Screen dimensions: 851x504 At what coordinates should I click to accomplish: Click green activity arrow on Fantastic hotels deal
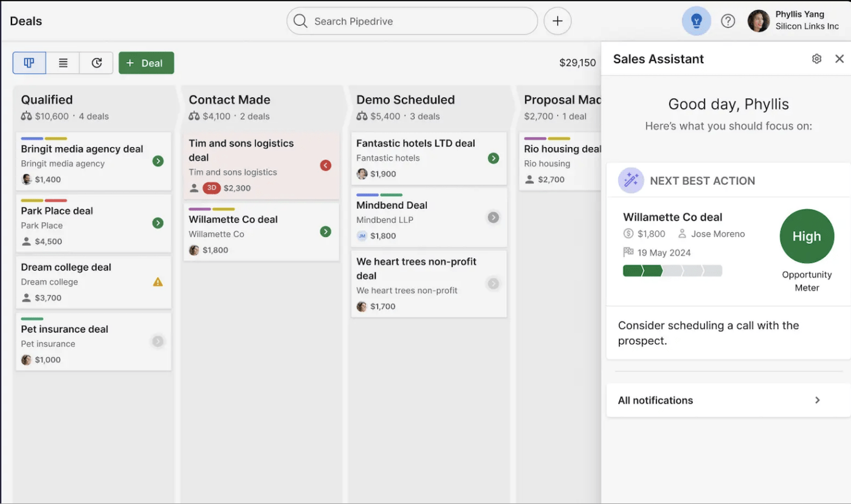point(494,158)
